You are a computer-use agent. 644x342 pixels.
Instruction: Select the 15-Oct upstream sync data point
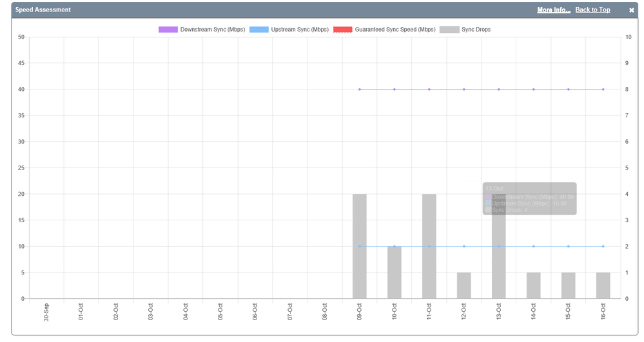[568, 246]
